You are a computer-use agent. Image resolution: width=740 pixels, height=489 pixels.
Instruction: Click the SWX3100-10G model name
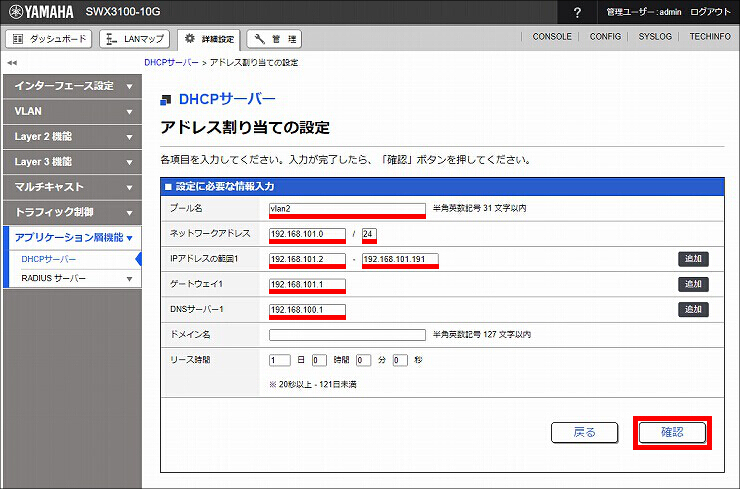(x=123, y=12)
